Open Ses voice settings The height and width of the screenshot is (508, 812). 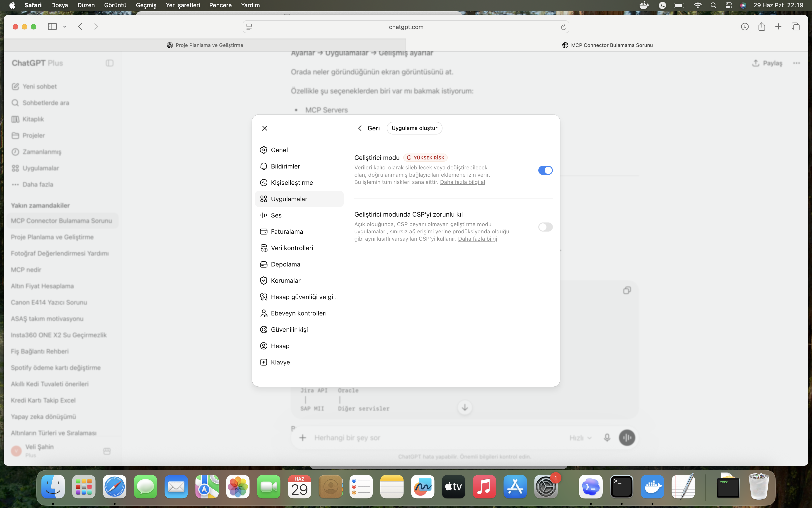tap(299, 215)
